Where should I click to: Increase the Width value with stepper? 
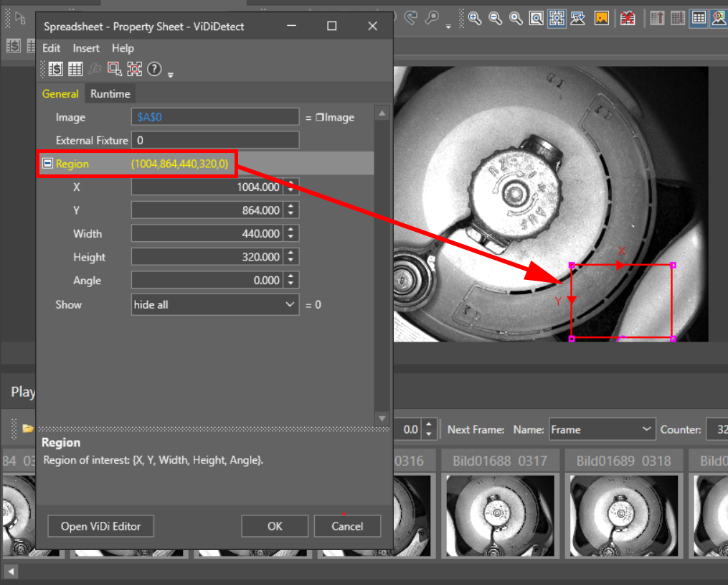(x=290, y=230)
